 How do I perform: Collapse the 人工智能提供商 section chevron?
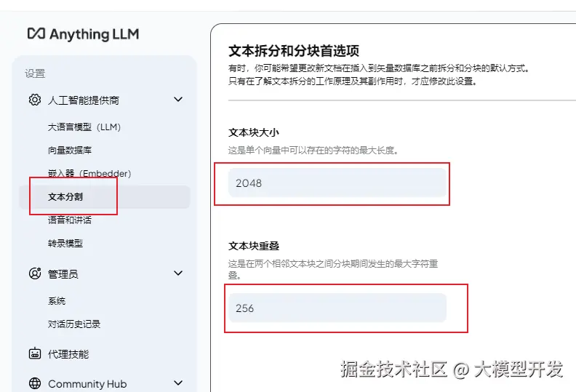178,100
